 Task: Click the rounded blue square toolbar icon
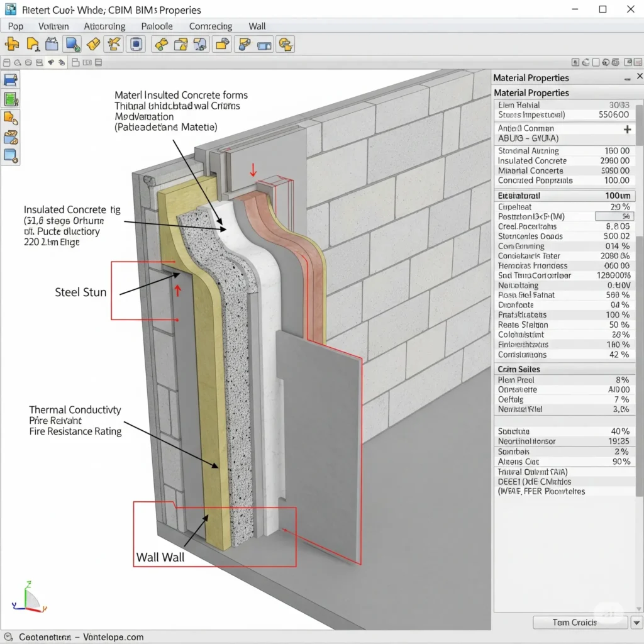click(136, 44)
